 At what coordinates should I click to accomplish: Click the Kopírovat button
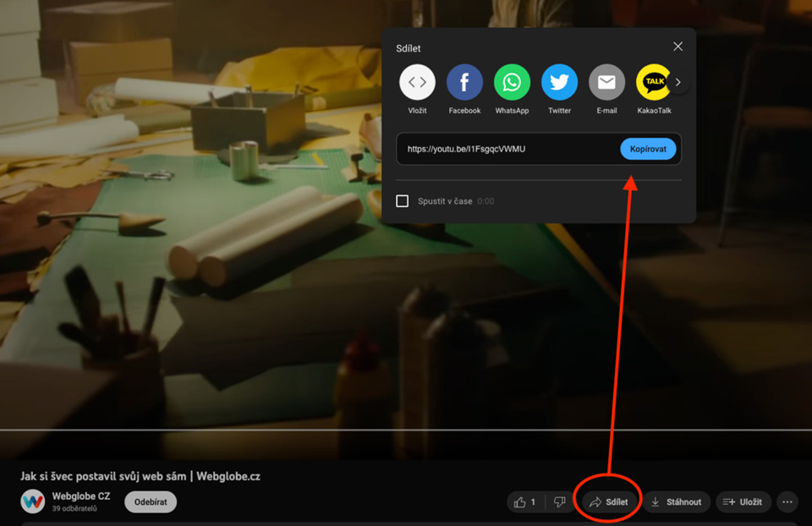tap(648, 149)
